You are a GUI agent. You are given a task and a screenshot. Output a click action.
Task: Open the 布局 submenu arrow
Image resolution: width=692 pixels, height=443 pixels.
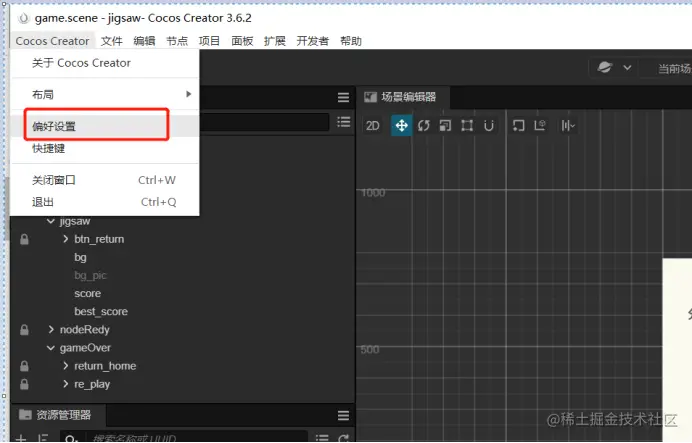(x=188, y=94)
